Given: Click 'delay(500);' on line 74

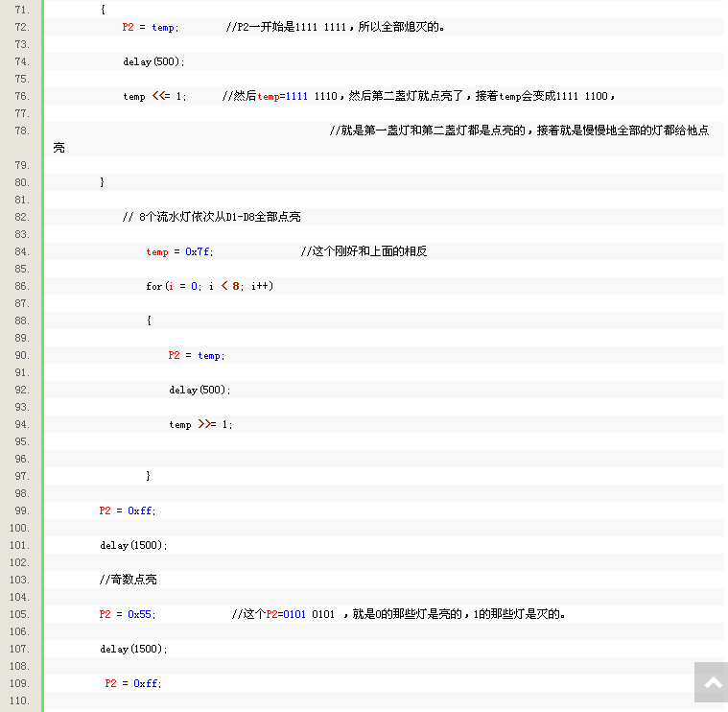Looking at the screenshot, I should pyautogui.click(x=153, y=61).
